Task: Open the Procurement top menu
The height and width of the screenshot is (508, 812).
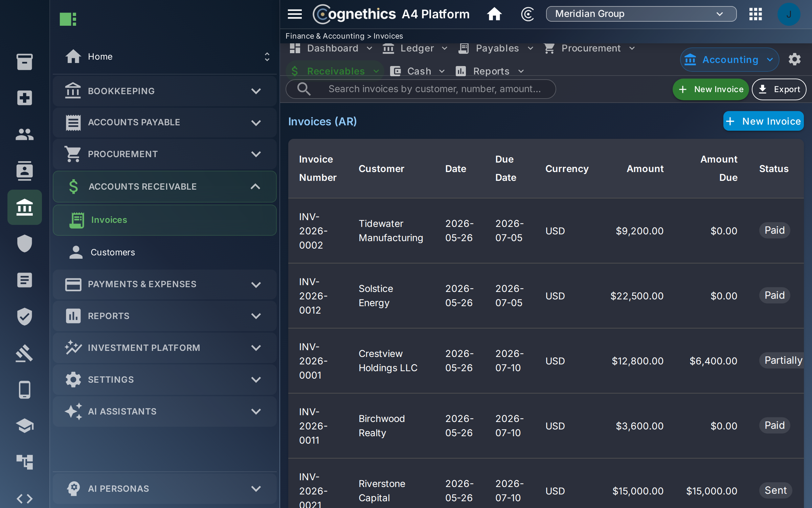Action: coord(589,48)
